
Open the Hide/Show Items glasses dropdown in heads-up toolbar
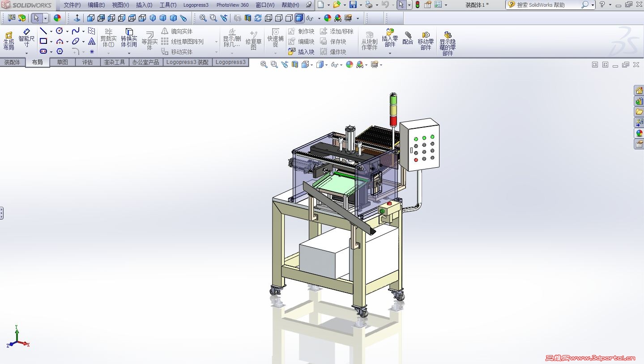pos(341,65)
